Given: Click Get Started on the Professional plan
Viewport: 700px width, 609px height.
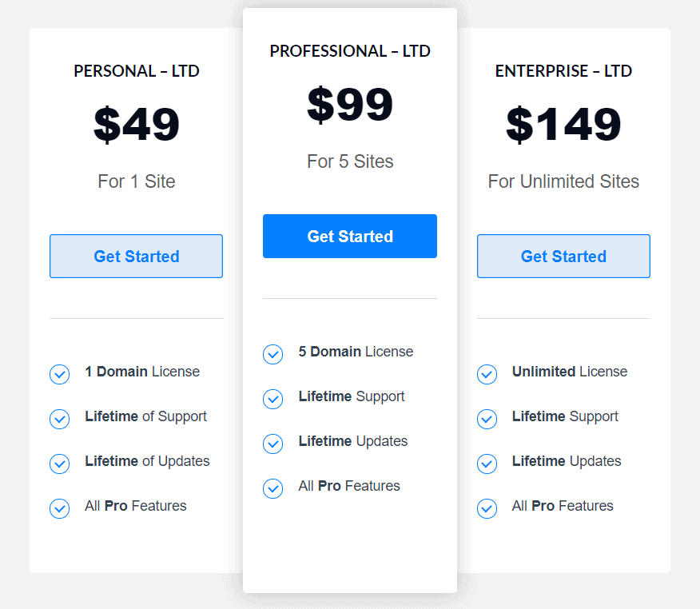Looking at the screenshot, I should 349,236.
